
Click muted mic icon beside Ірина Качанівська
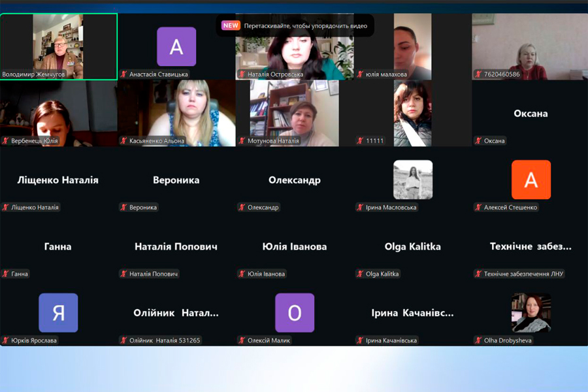pyautogui.click(x=360, y=340)
